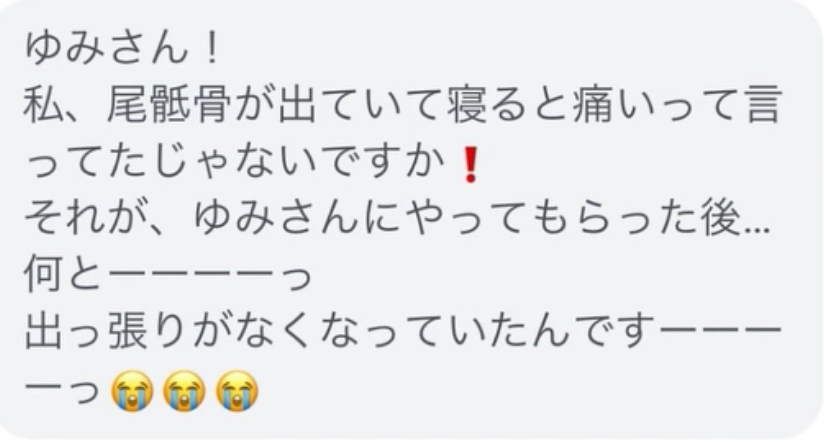
Task: Click the first crying face emoji
Action: coord(132,390)
